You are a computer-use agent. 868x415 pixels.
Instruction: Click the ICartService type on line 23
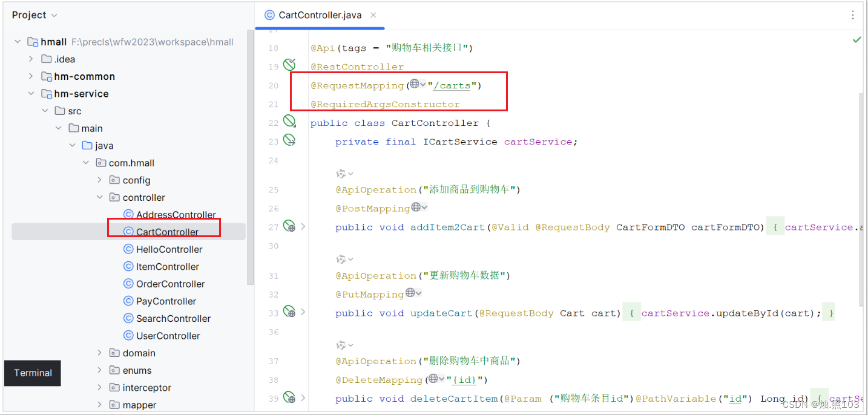tap(460, 142)
